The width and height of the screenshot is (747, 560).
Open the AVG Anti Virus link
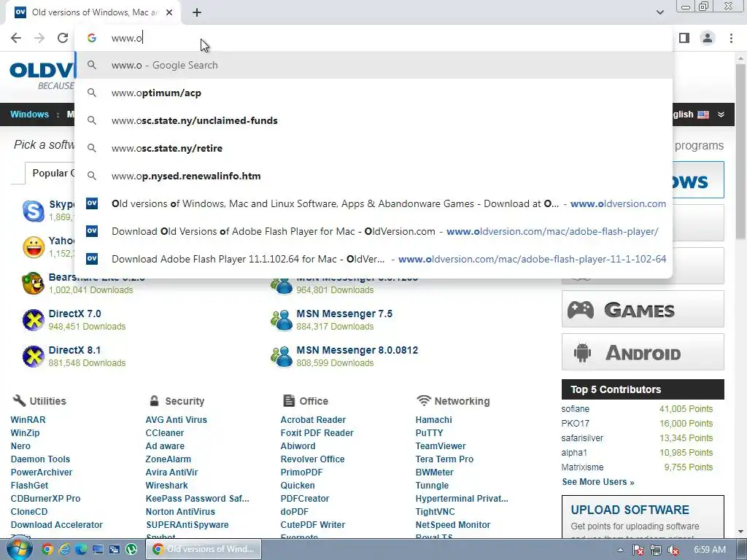pos(177,420)
